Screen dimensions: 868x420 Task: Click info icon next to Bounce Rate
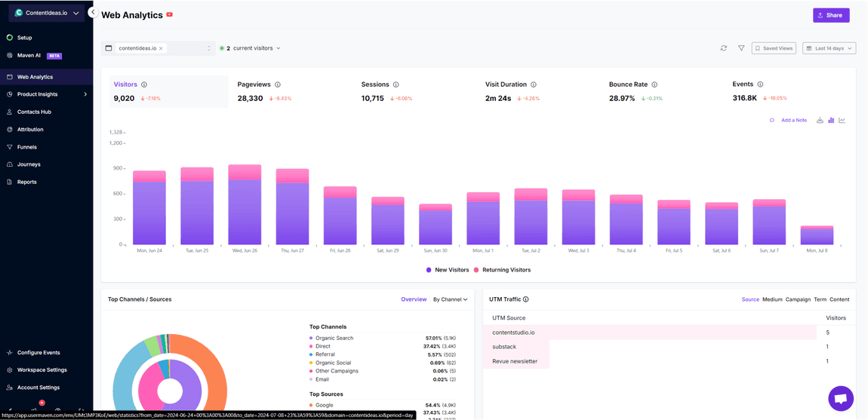coord(654,84)
